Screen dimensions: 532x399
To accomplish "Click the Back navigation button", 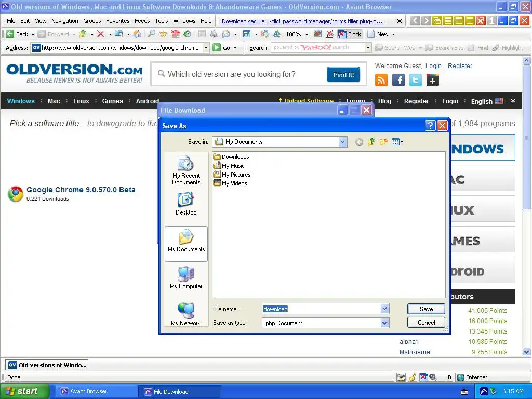I will click(x=17, y=34).
